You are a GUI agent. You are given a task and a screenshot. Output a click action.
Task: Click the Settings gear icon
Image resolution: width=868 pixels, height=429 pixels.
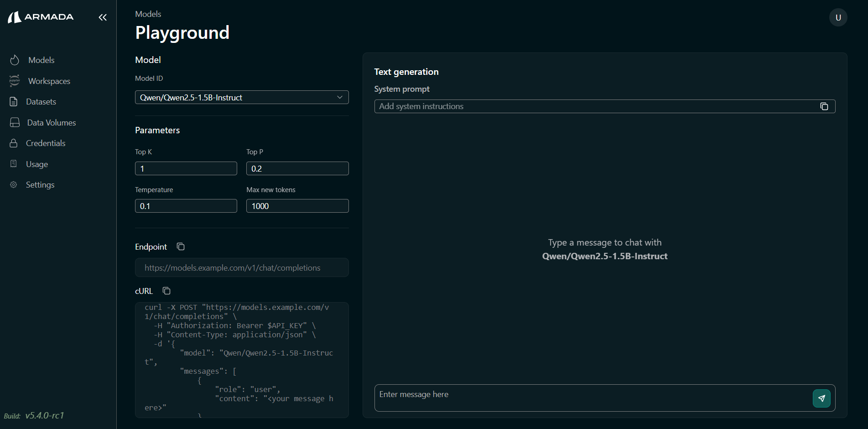pyautogui.click(x=14, y=184)
